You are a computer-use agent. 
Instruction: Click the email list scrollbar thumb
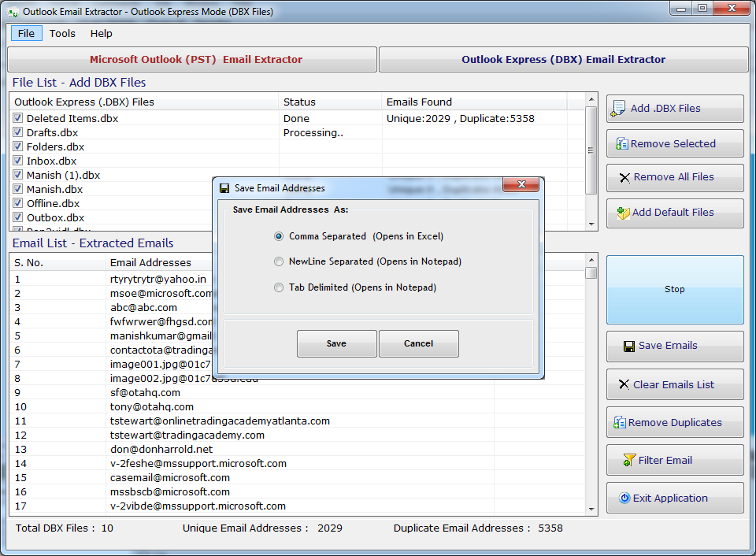(591, 272)
